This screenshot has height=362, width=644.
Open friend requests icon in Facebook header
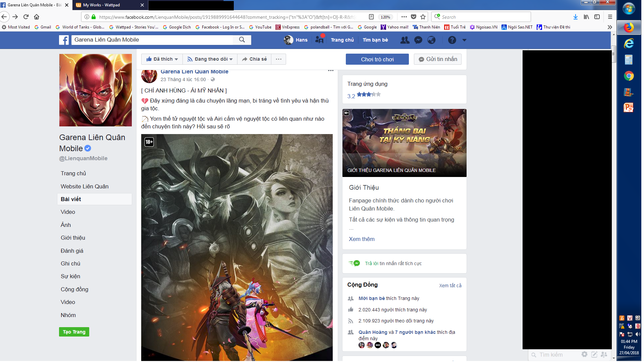click(405, 40)
